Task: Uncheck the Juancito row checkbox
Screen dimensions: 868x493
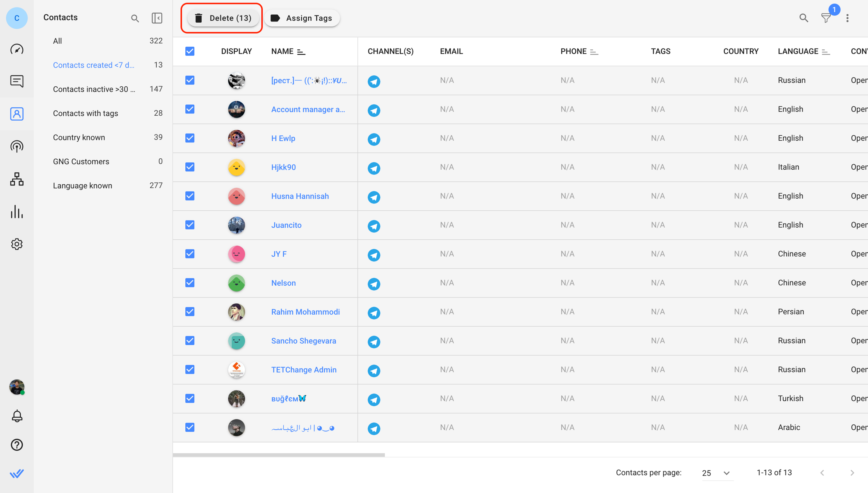Action: [x=190, y=225]
